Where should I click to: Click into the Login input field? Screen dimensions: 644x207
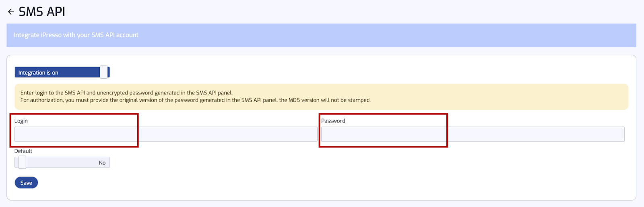click(166, 134)
